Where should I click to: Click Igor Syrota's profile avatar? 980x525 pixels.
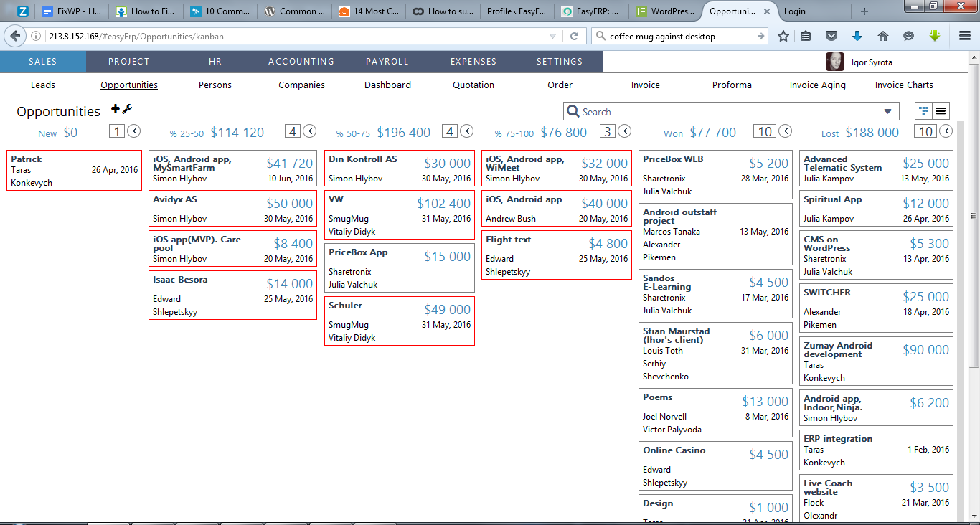835,62
